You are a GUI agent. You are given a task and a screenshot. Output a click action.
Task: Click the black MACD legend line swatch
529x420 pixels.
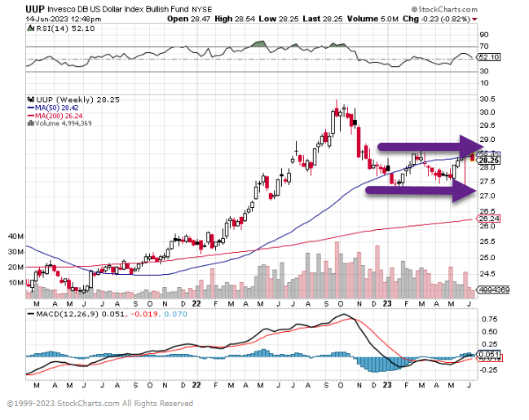pyautogui.click(x=31, y=314)
